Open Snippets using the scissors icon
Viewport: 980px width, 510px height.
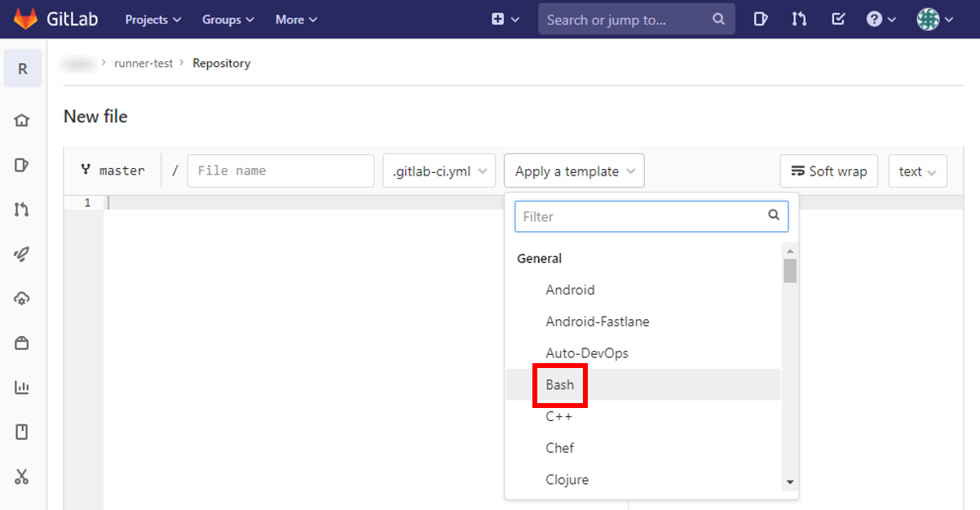click(22, 476)
